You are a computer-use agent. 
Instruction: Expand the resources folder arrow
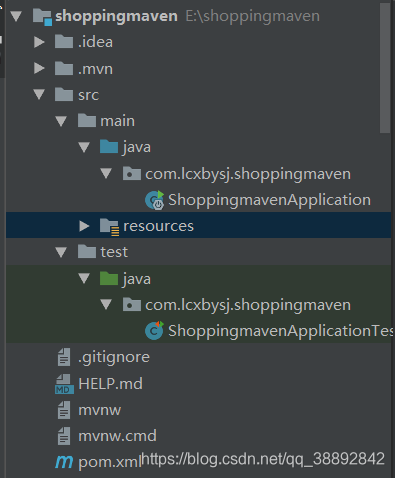(84, 226)
